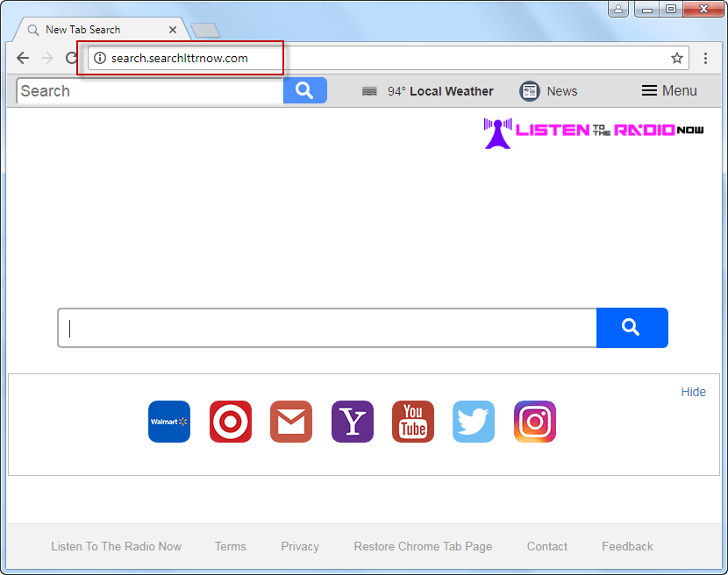Click Restore Chrome Tab Page link
Screen dimensions: 728x575
tap(423, 547)
